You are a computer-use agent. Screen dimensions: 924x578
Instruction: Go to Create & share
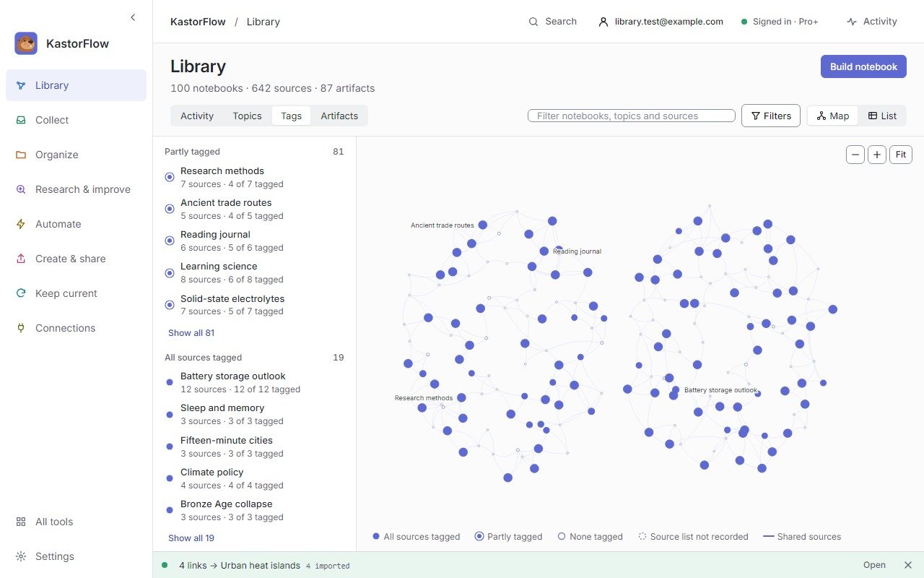[76, 259]
